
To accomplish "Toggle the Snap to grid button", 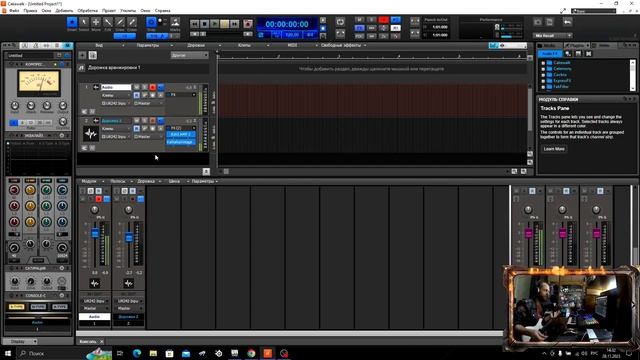I will coord(151,22).
